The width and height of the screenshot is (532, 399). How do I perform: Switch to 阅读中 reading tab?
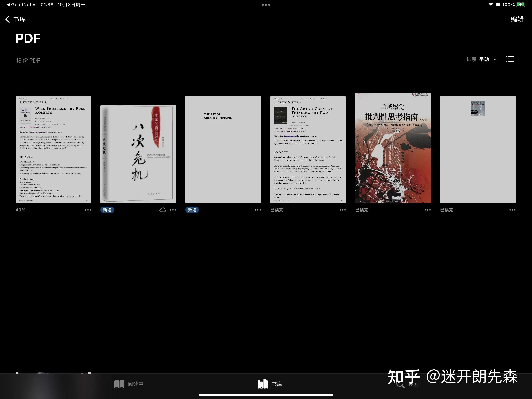[129, 384]
